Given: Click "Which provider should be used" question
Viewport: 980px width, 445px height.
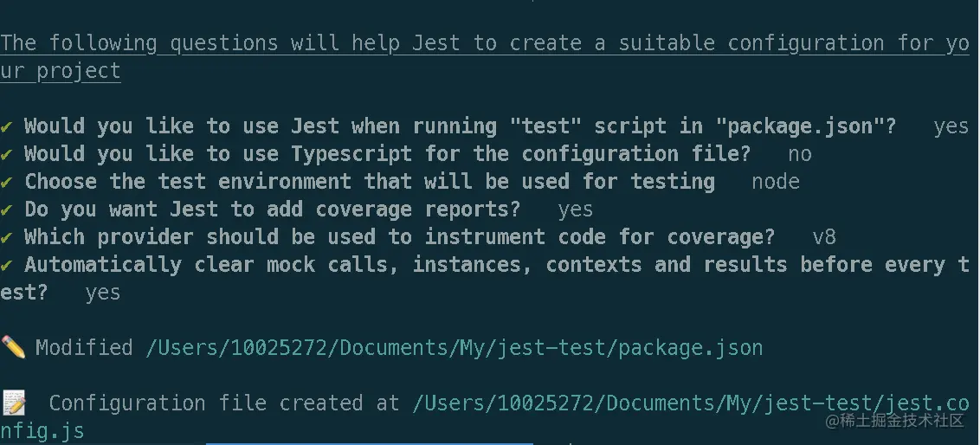Looking at the screenshot, I should coord(399,237).
